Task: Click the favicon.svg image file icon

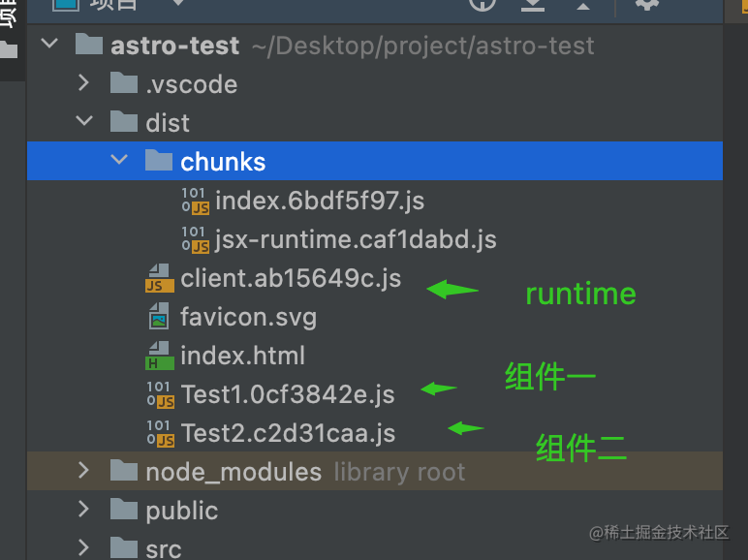Action: 159,316
